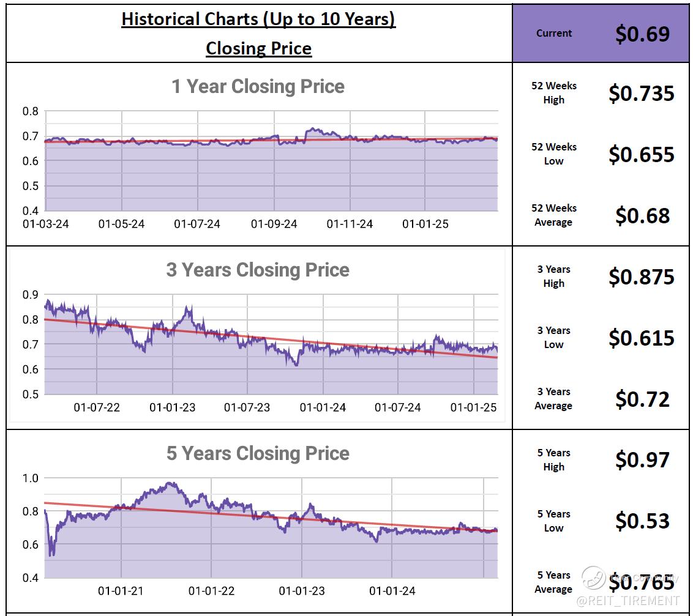Click the "3 Years Closing Price" chart title
The image size is (693, 616).
point(258,270)
